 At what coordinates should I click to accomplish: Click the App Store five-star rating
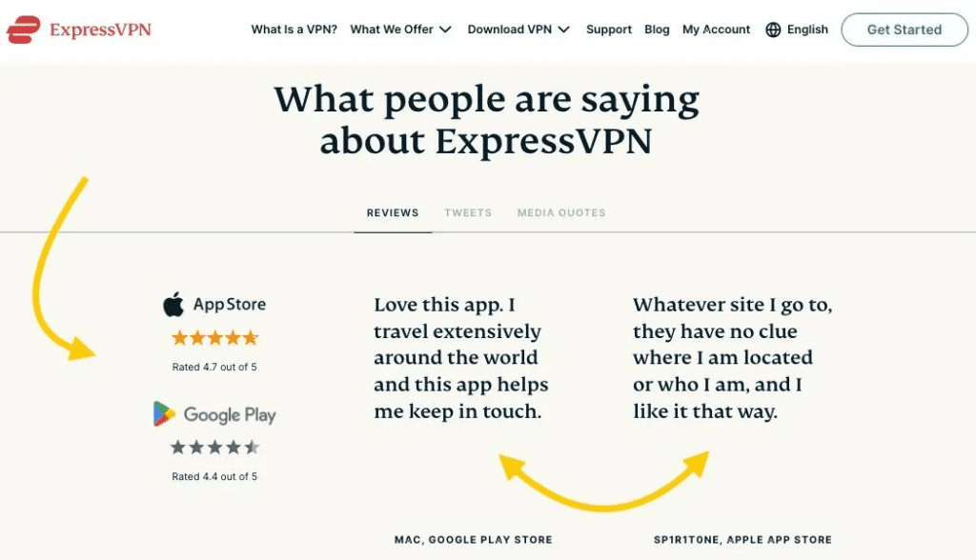[x=214, y=338]
